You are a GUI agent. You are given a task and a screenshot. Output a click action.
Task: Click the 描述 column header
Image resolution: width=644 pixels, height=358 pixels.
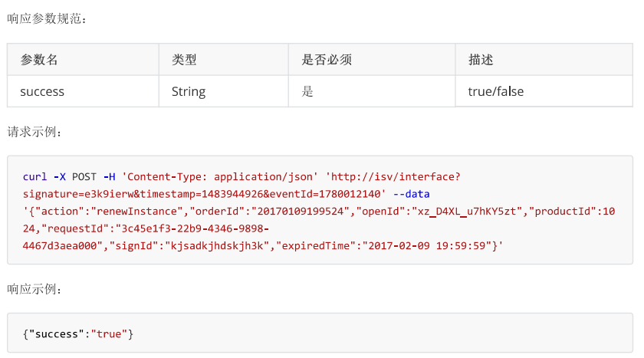click(x=544, y=60)
